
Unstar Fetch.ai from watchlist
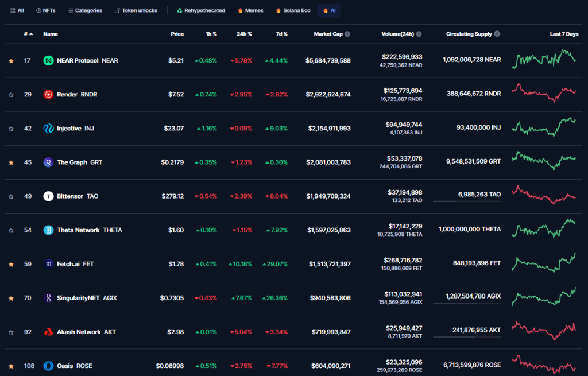[11, 264]
